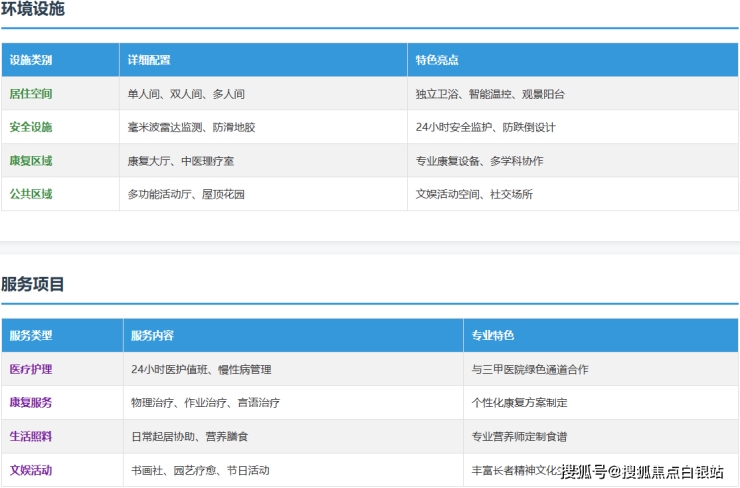Select the 文娱活动 service label
This screenshot has height=488, width=740.
coord(31,469)
